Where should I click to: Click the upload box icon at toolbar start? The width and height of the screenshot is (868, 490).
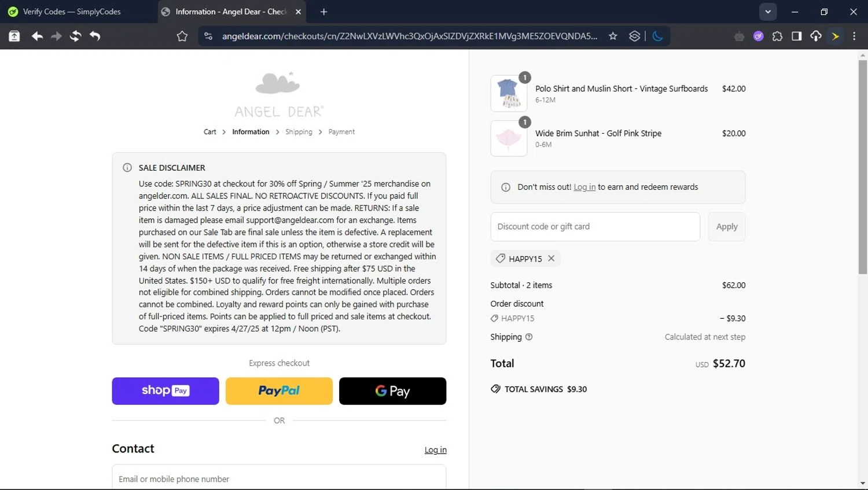pos(14,36)
